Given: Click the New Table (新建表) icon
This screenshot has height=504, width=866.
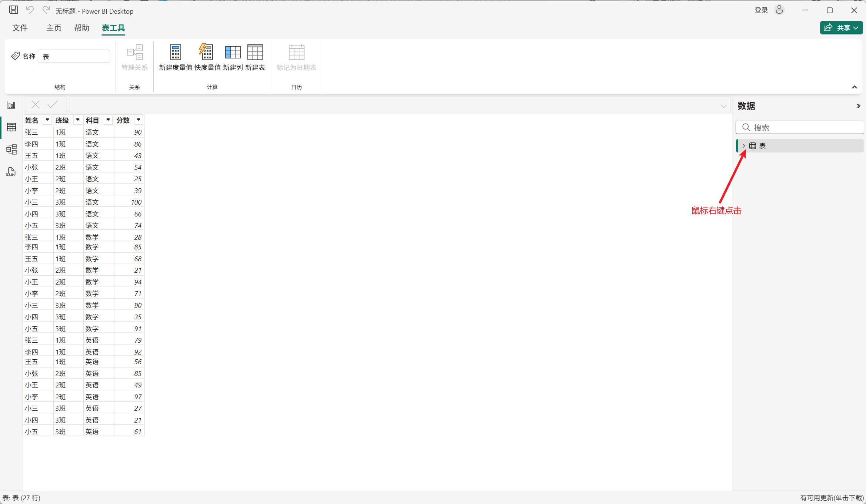Looking at the screenshot, I should (255, 53).
